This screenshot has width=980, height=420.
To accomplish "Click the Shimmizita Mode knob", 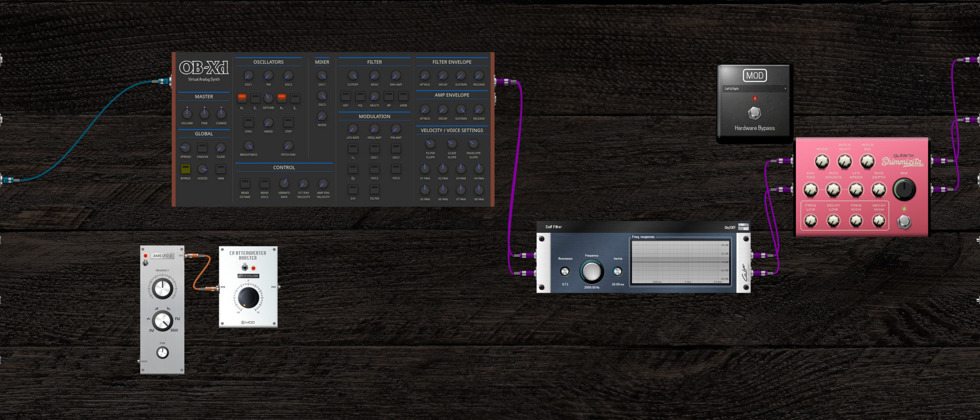I will pos(822,161).
